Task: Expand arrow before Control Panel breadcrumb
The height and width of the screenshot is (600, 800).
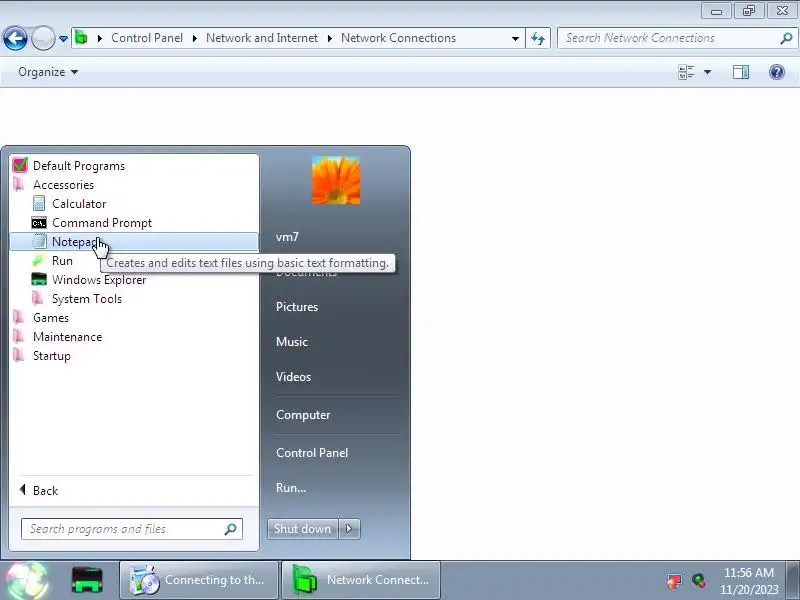Action: (99, 38)
